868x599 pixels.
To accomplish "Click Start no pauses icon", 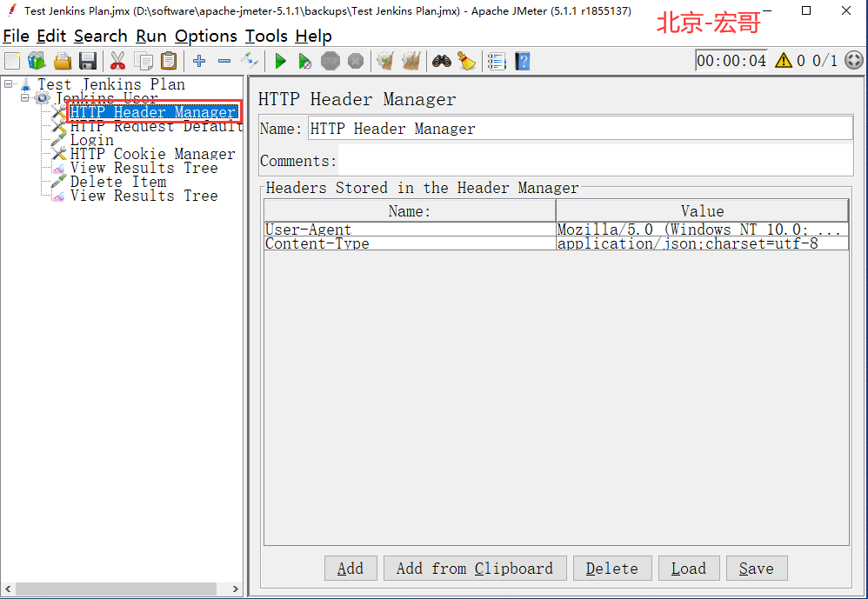I will [x=305, y=61].
